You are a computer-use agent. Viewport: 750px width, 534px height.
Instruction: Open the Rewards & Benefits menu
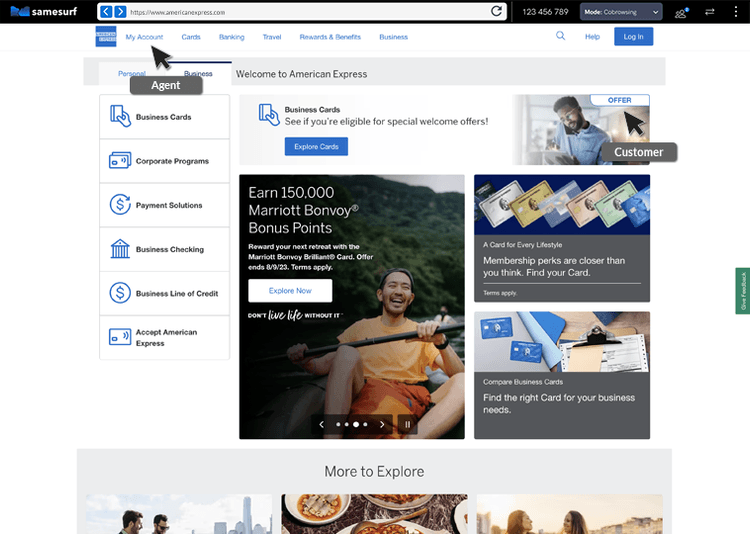click(330, 37)
